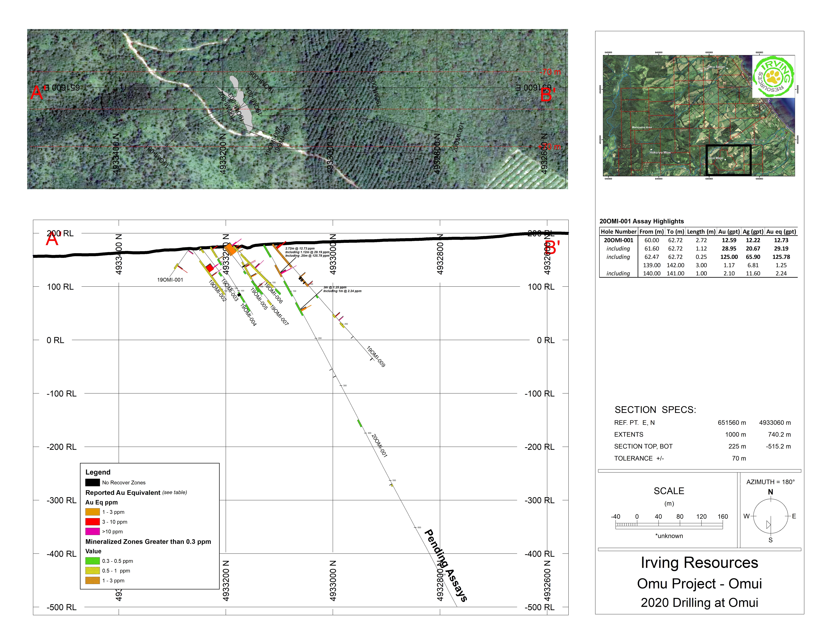
Task: Click the '-515.2 m' section bottom value
Action: (x=778, y=446)
